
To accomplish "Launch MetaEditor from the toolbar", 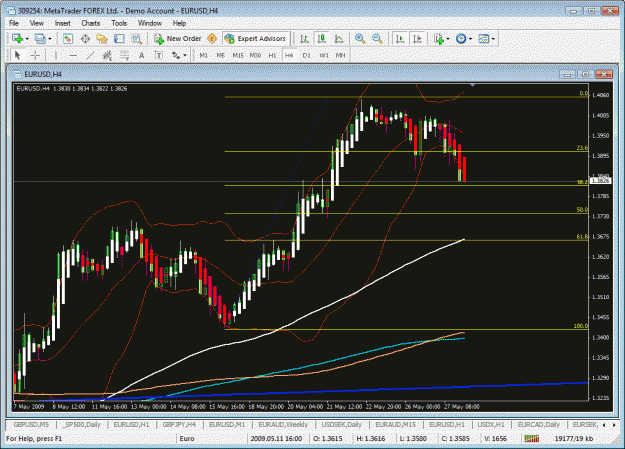I will point(212,39).
